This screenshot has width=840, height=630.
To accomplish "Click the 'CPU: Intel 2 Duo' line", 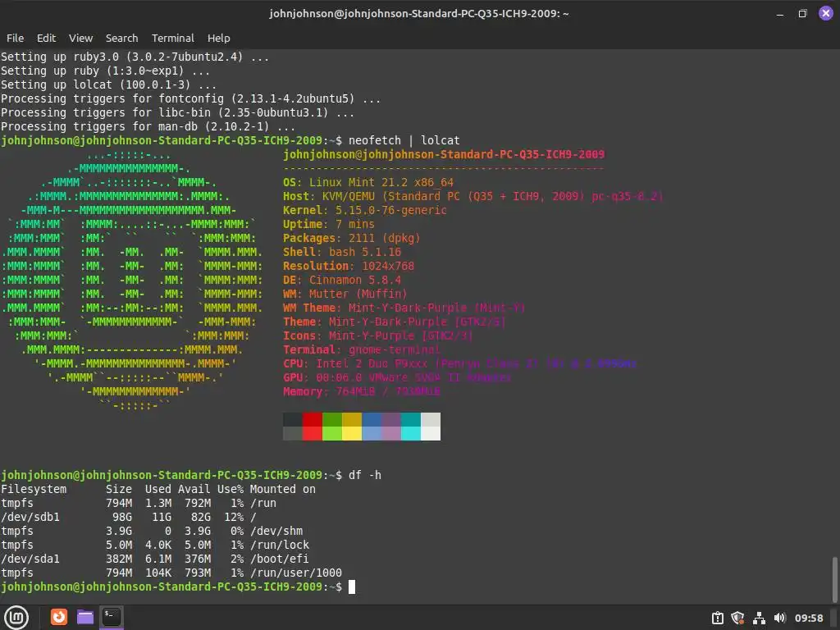I will (x=459, y=363).
